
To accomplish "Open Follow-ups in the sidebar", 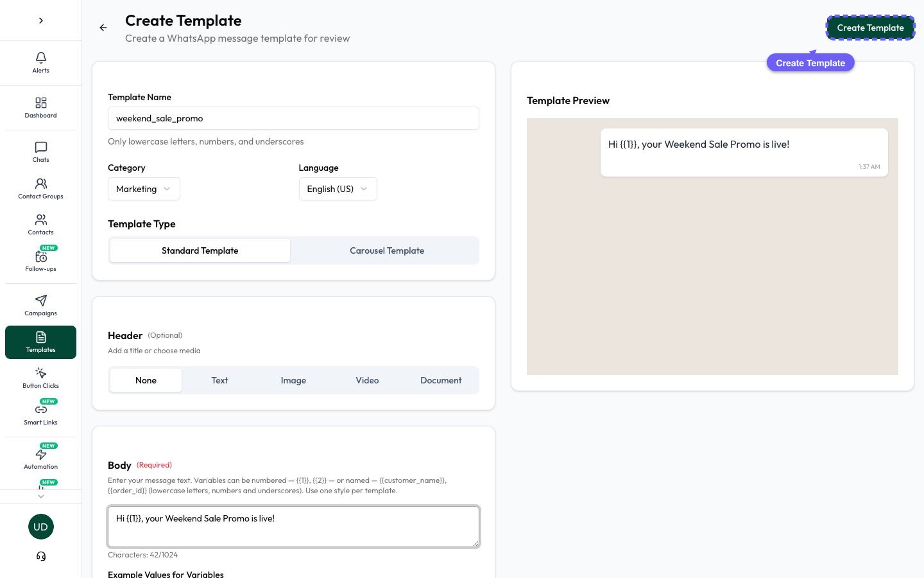I will 40,261.
